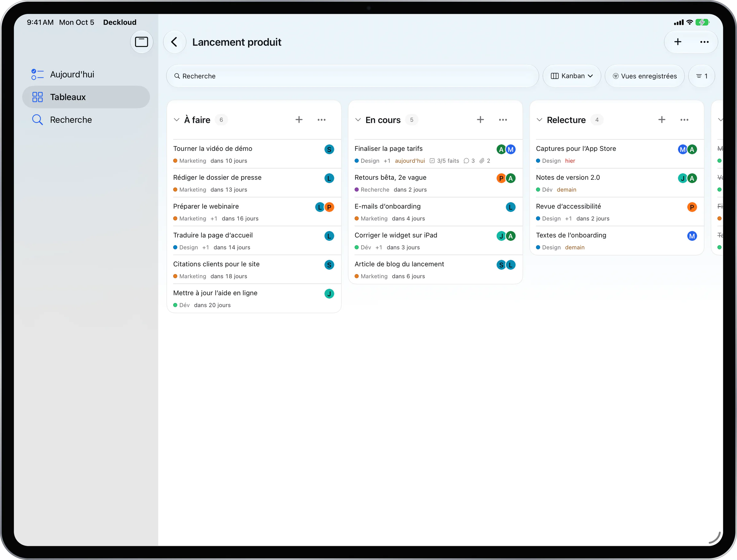
Task: Collapse the Relecture column
Action: 540,120
